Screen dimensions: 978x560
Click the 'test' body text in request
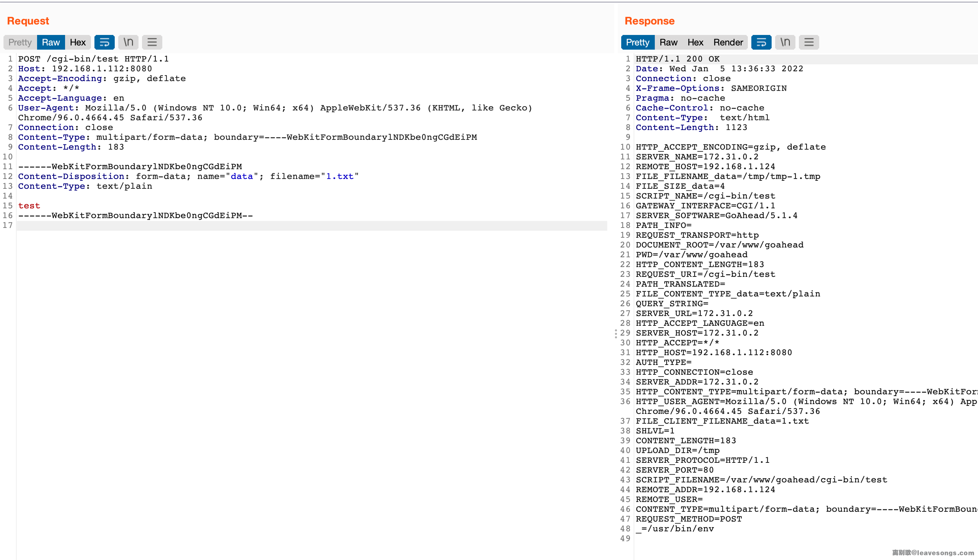(29, 206)
